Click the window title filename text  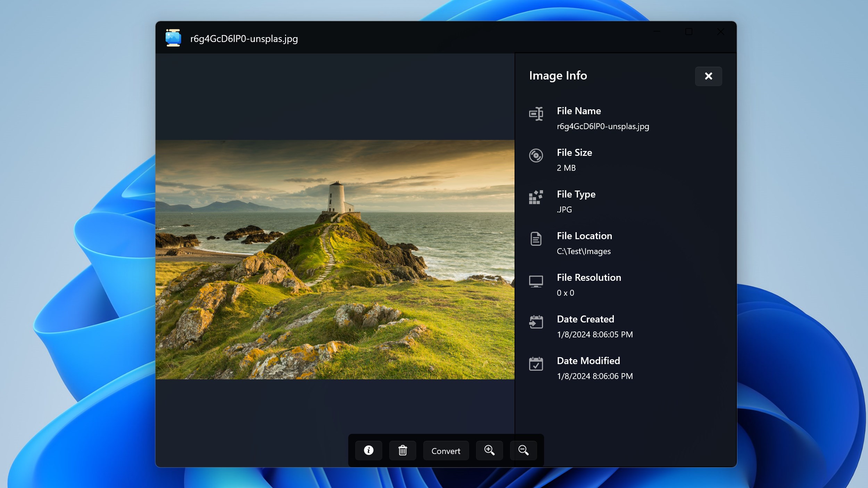(244, 39)
